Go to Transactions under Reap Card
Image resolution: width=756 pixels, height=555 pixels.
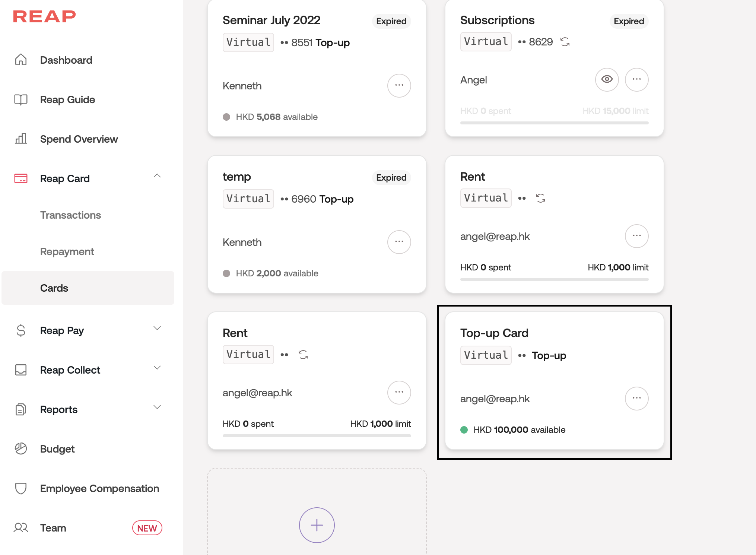click(70, 215)
